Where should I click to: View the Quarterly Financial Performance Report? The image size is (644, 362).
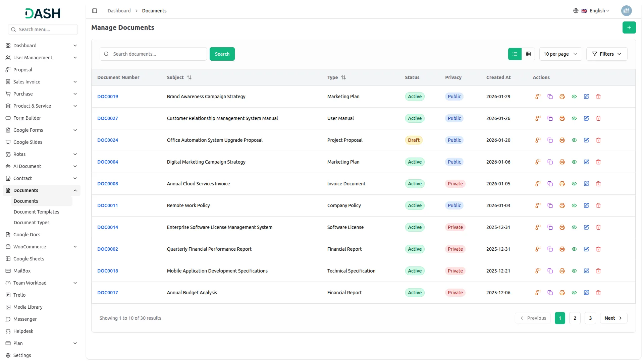[x=574, y=249]
